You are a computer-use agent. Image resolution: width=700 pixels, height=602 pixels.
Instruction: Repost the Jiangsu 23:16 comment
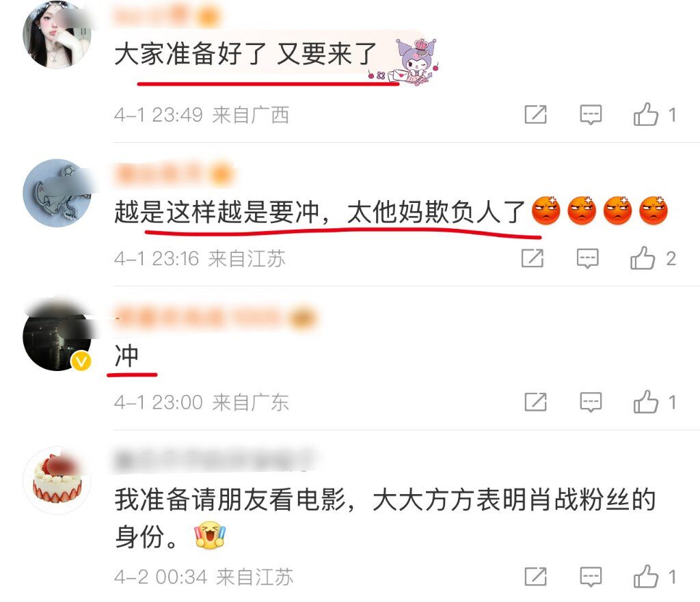[x=533, y=258]
